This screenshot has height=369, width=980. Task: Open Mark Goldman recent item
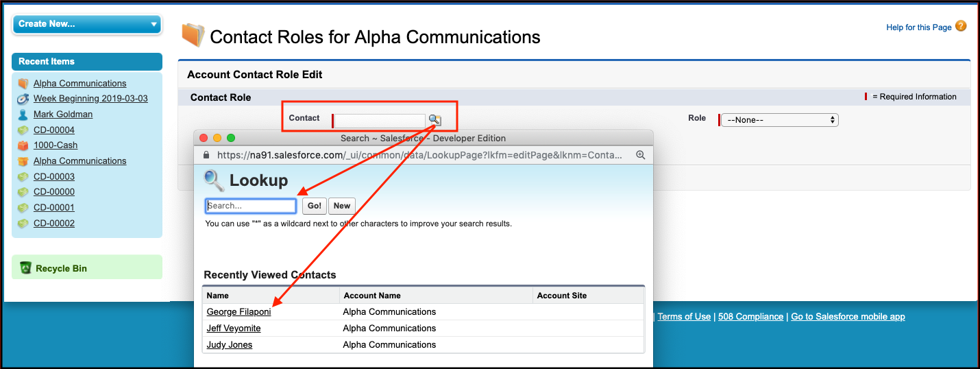point(63,115)
